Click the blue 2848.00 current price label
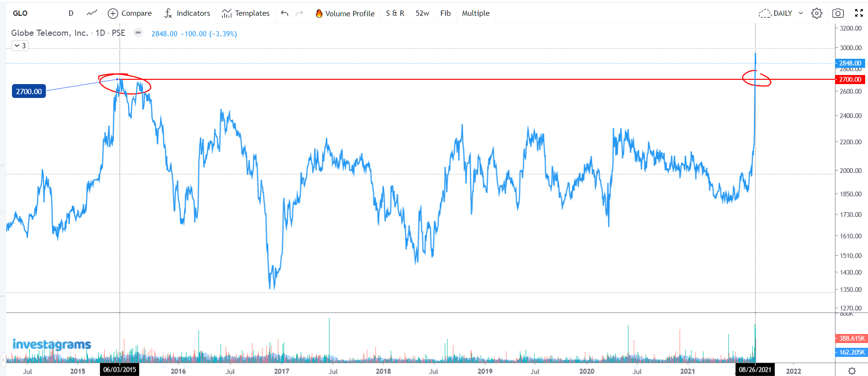Screen dimensions: 868x376 pyautogui.click(x=850, y=63)
